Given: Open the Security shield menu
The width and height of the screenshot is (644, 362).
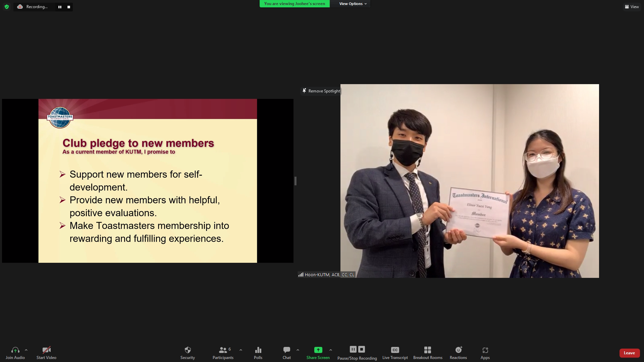Looking at the screenshot, I should [x=187, y=353].
